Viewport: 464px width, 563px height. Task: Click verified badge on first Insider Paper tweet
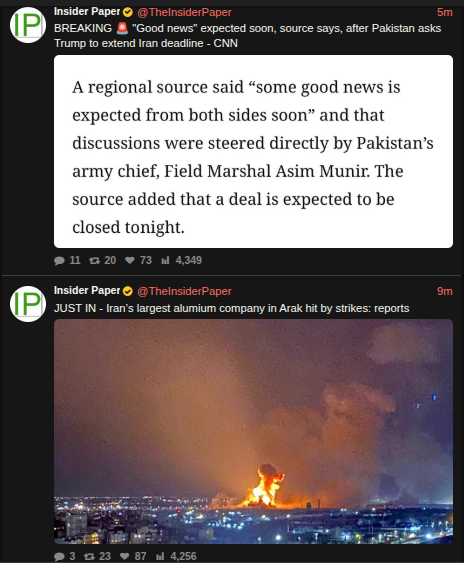(x=128, y=13)
